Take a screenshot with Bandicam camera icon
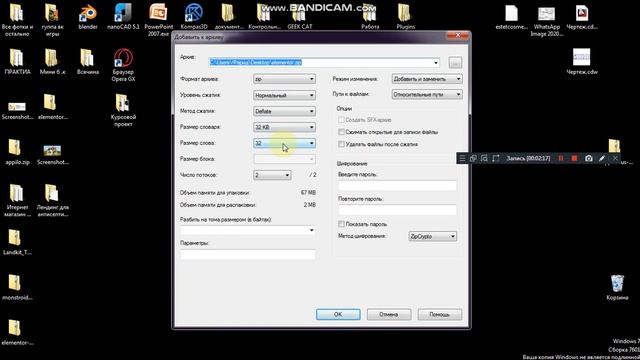640x360 pixels. click(588, 158)
